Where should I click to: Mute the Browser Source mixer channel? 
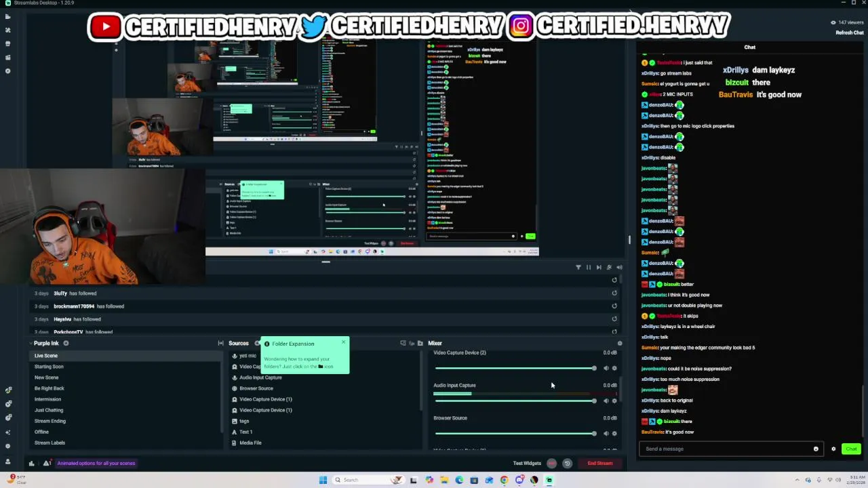(x=606, y=433)
